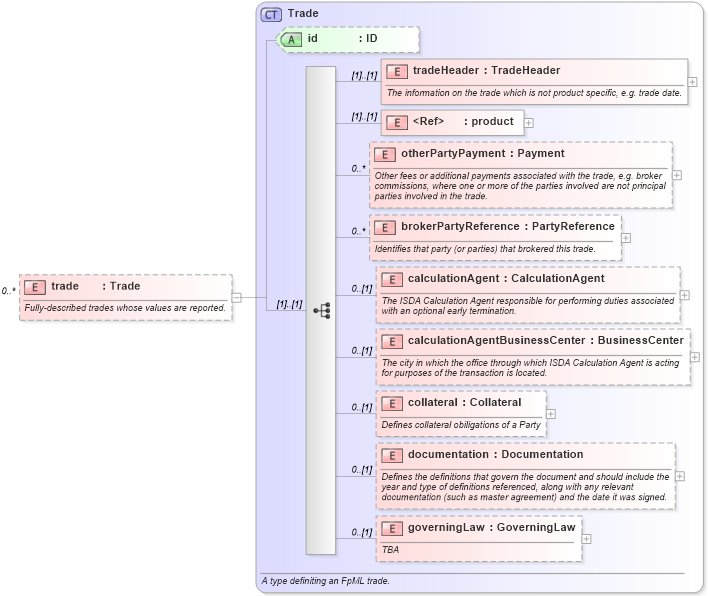Select the 'id : ID' attribute label

click(x=342, y=39)
